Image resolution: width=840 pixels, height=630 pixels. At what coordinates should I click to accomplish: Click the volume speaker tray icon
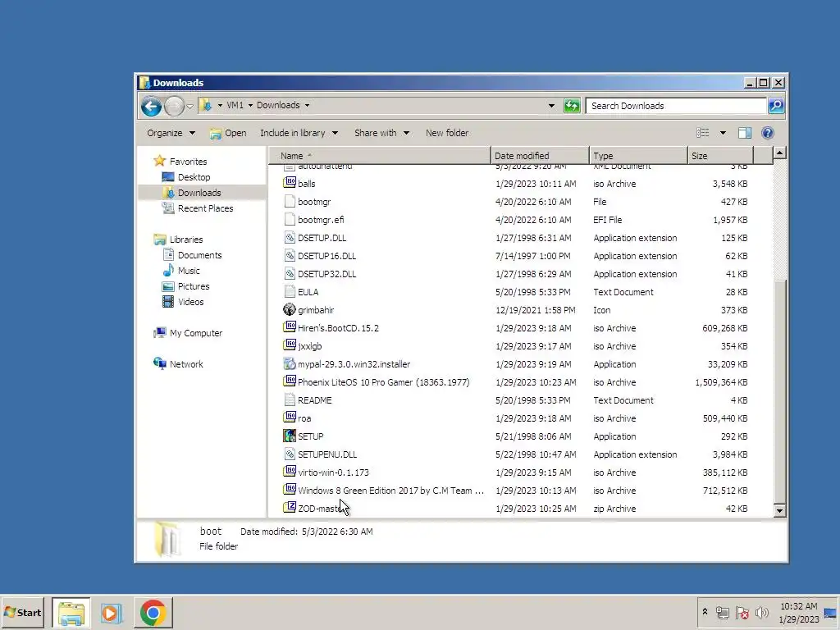coord(762,613)
